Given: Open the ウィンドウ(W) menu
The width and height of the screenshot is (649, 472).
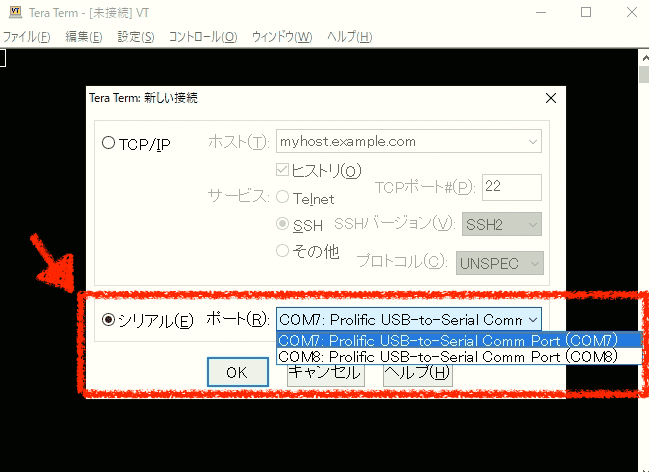Looking at the screenshot, I should pyautogui.click(x=282, y=37).
